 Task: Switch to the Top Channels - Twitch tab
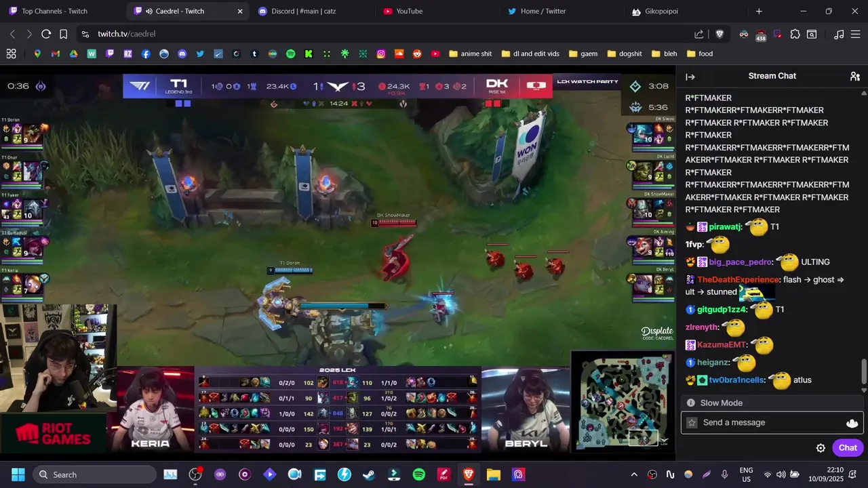[x=63, y=12]
